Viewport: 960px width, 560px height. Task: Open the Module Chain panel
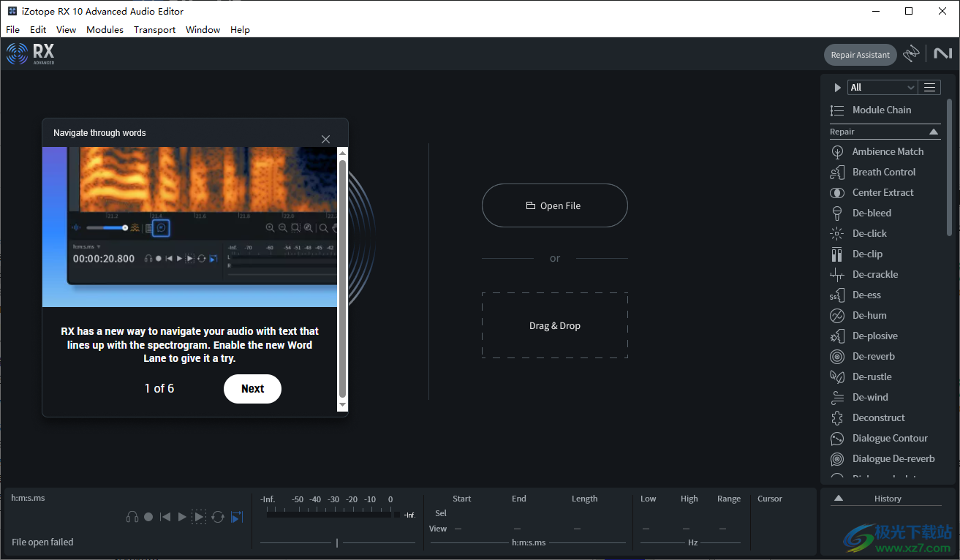click(x=881, y=110)
